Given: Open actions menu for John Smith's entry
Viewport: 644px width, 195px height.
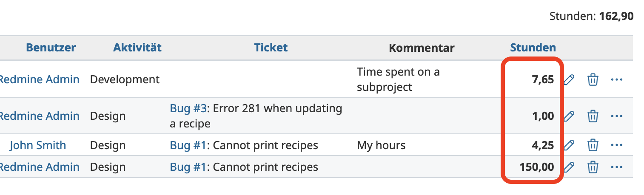Looking at the screenshot, I should [616, 145].
